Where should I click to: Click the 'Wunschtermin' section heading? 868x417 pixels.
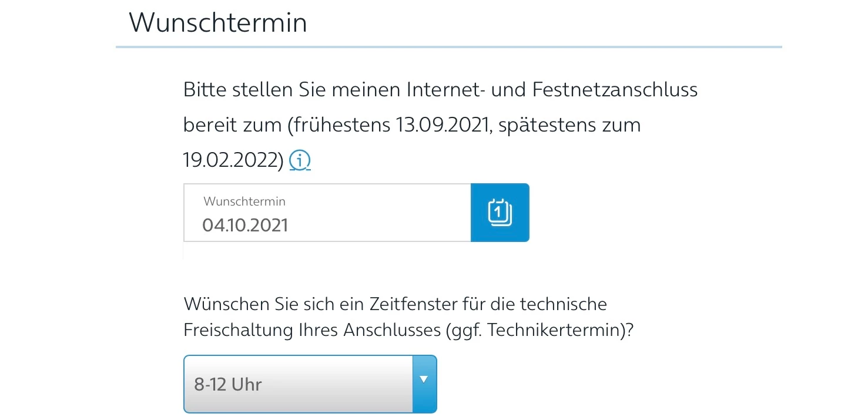point(217,23)
